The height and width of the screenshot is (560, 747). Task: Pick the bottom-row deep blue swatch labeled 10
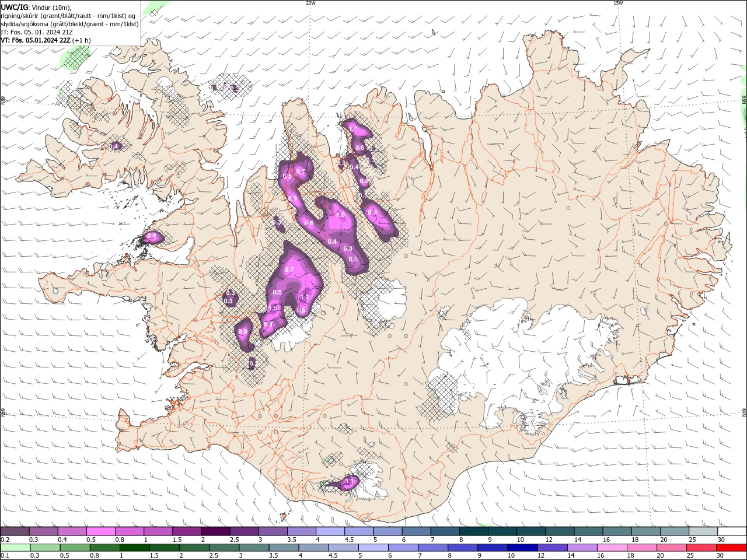click(x=523, y=548)
